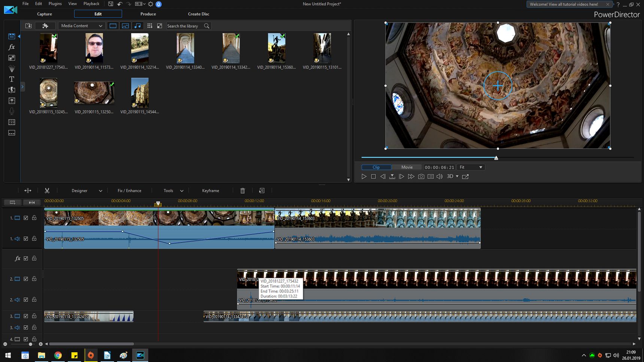The width and height of the screenshot is (644, 362).
Task: Open the Particle Room icon
Action: 12,68
